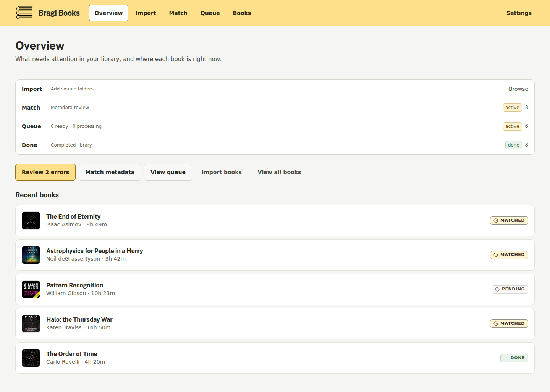The width and height of the screenshot is (550, 392).
Task: Click the active badge in the Queue row
Action: coord(512,126)
